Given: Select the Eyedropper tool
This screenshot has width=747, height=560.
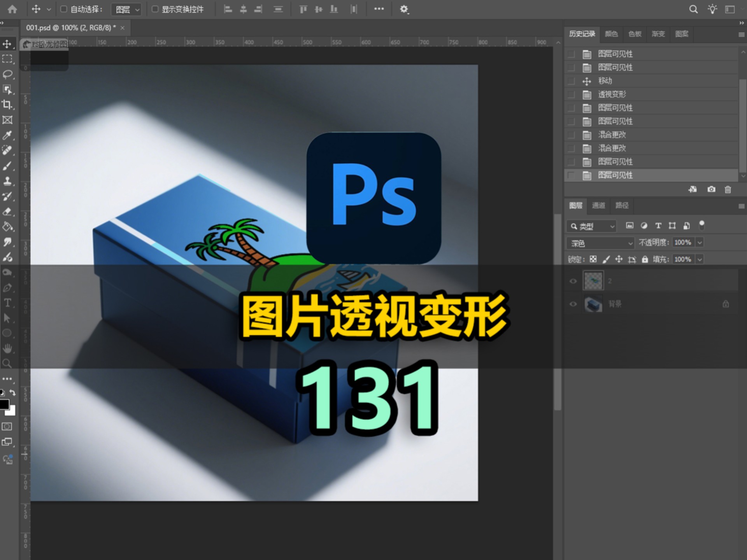Looking at the screenshot, I should 7,135.
